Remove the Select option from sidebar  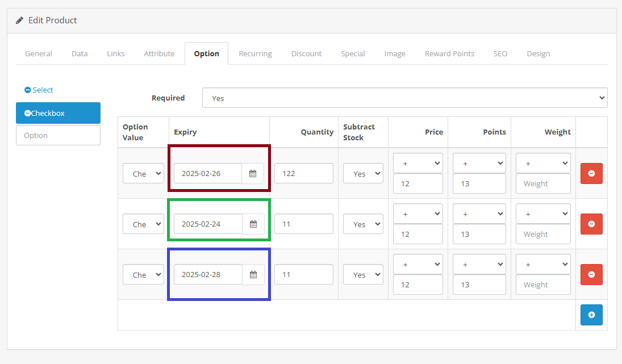[x=28, y=90]
